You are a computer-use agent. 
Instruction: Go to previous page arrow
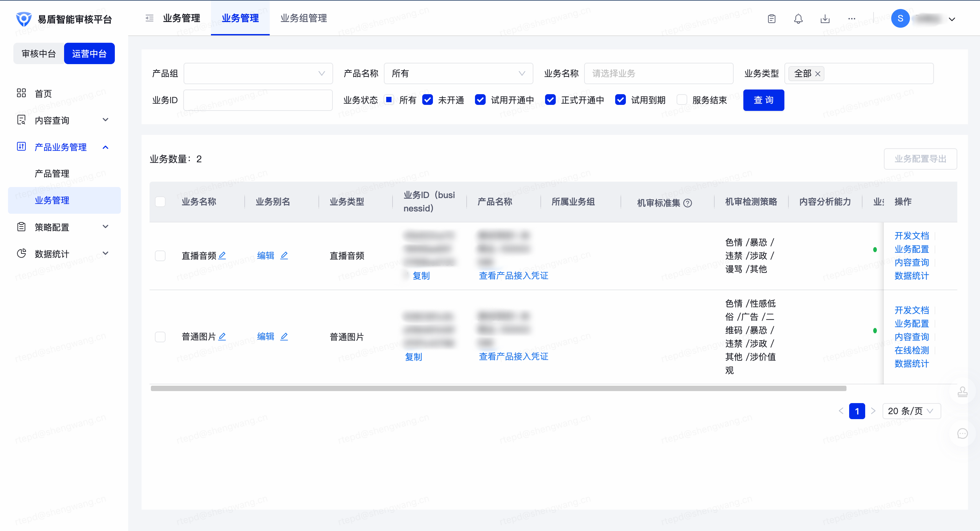coord(841,411)
